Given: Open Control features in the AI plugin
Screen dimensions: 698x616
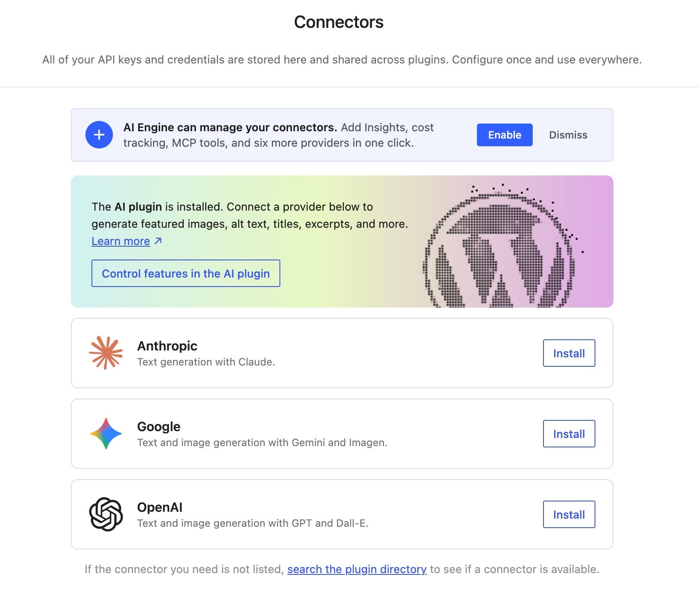Looking at the screenshot, I should coord(185,273).
